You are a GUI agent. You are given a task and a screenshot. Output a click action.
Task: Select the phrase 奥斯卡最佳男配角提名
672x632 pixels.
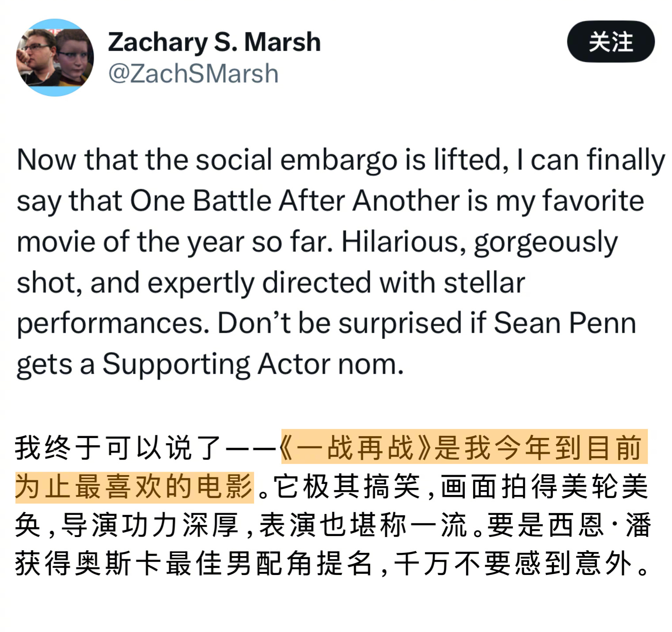coord(224,563)
